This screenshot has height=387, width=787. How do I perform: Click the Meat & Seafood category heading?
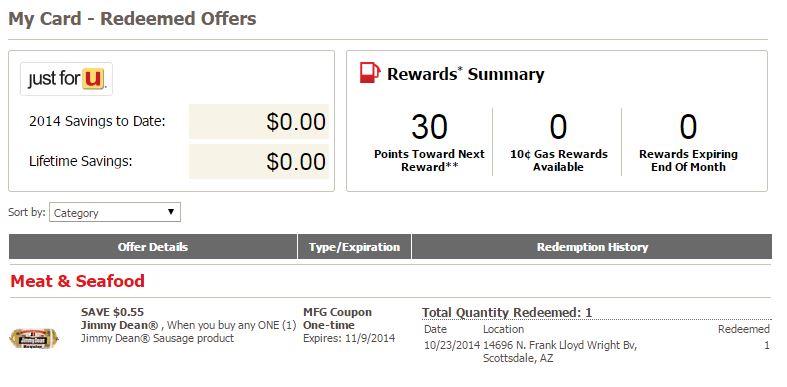pyautogui.click(x=77, y=281)
